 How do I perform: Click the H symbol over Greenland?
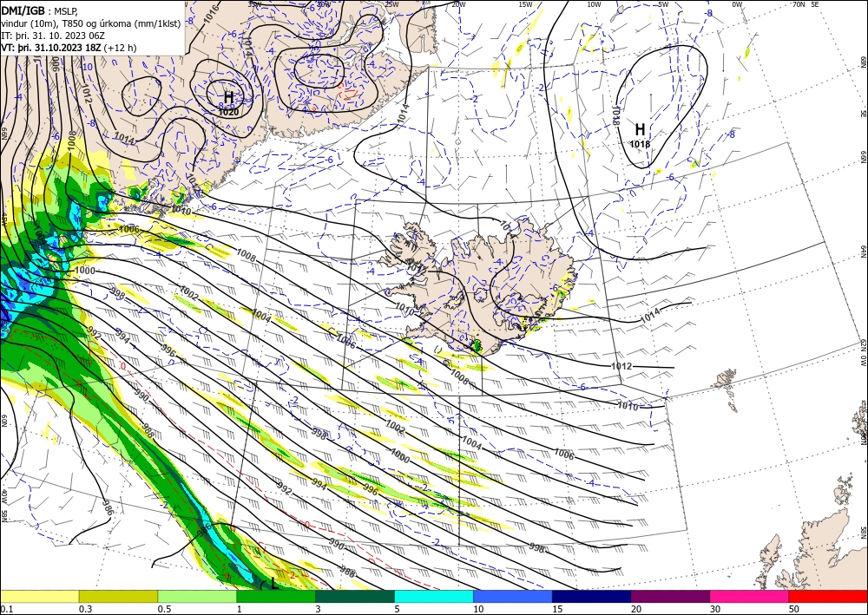pos(228,98)
